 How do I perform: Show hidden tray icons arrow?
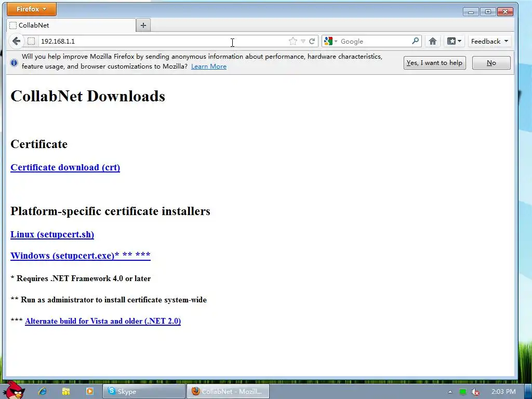click(450, 392)
